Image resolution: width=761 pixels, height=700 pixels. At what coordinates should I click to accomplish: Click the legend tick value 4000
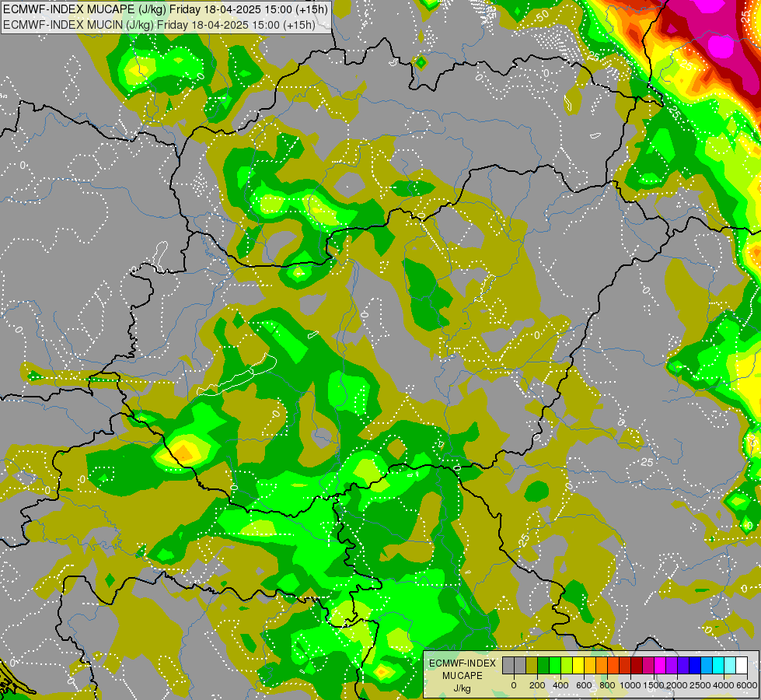(723, 685)
